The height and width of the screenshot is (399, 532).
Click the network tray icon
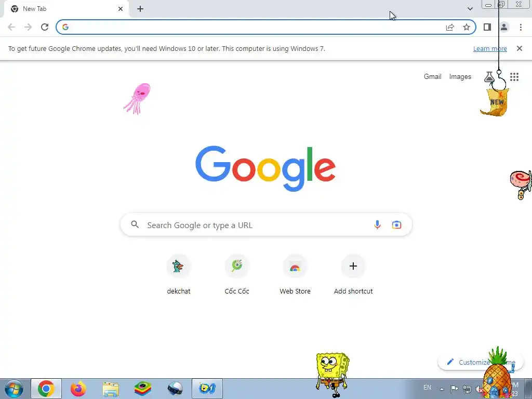click(467, 389)
